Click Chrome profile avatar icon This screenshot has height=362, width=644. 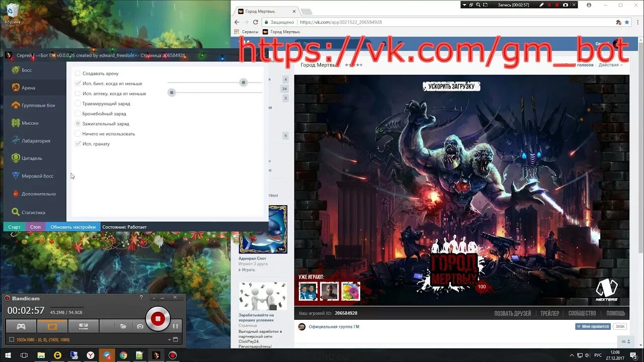[x=589, y=5]
